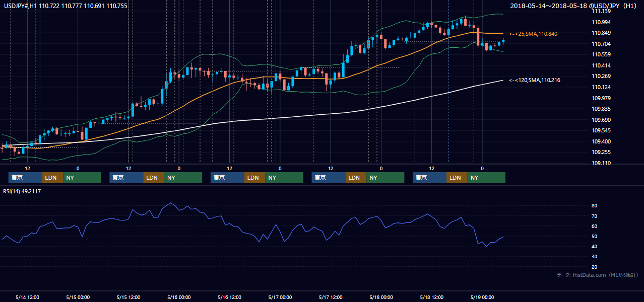Select the 110.124 price level label

tap(601, 87)
